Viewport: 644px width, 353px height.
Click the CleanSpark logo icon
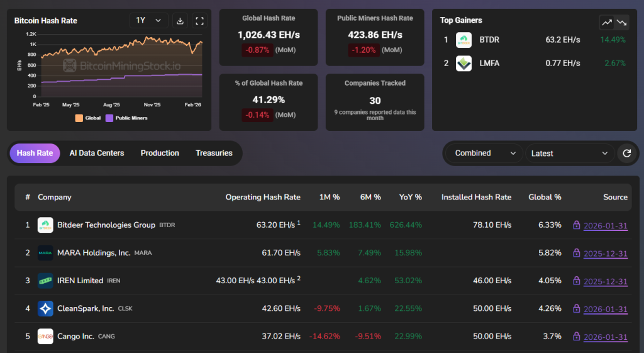[45, 308]
